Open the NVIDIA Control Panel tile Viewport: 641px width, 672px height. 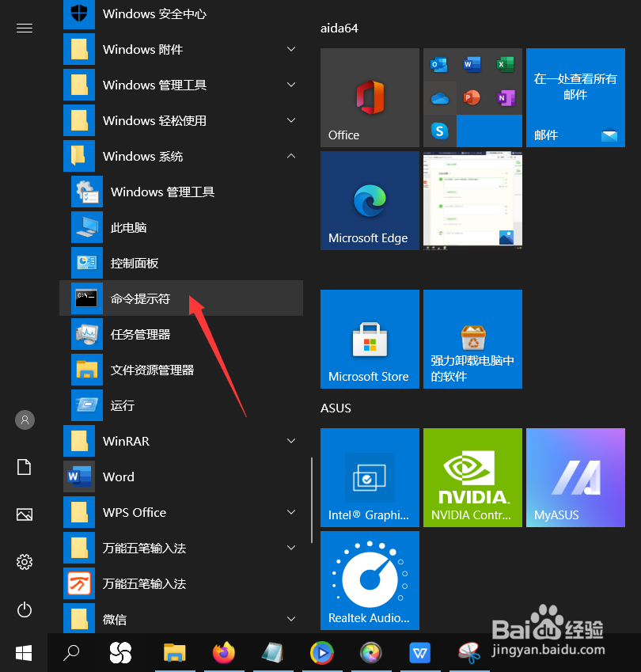coord(472,477)
